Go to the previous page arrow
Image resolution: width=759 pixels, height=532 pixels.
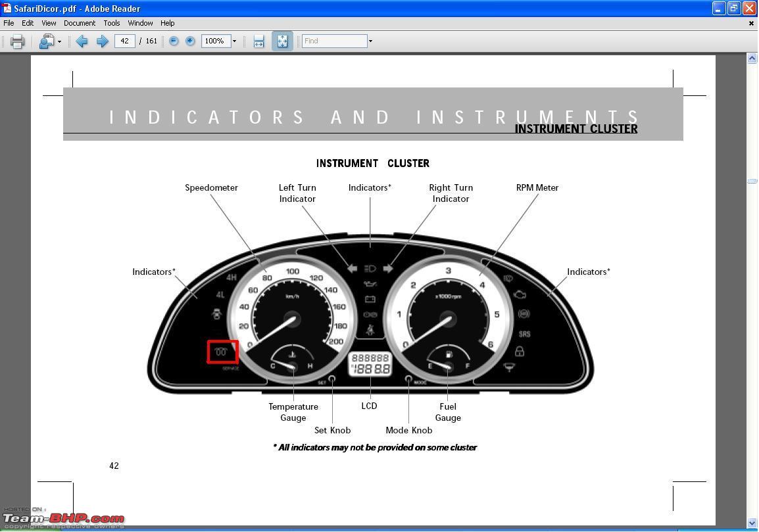(x=82, y=41)
